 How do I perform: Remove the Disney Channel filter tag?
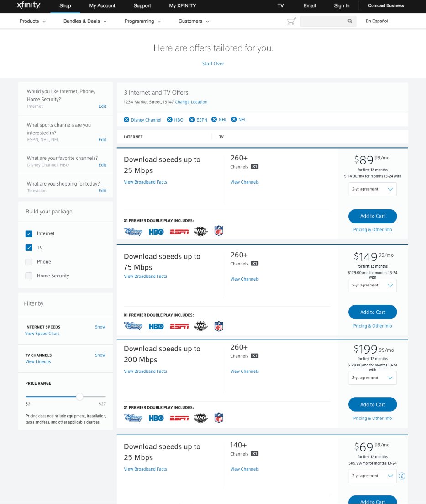click(x=126, y=120)
